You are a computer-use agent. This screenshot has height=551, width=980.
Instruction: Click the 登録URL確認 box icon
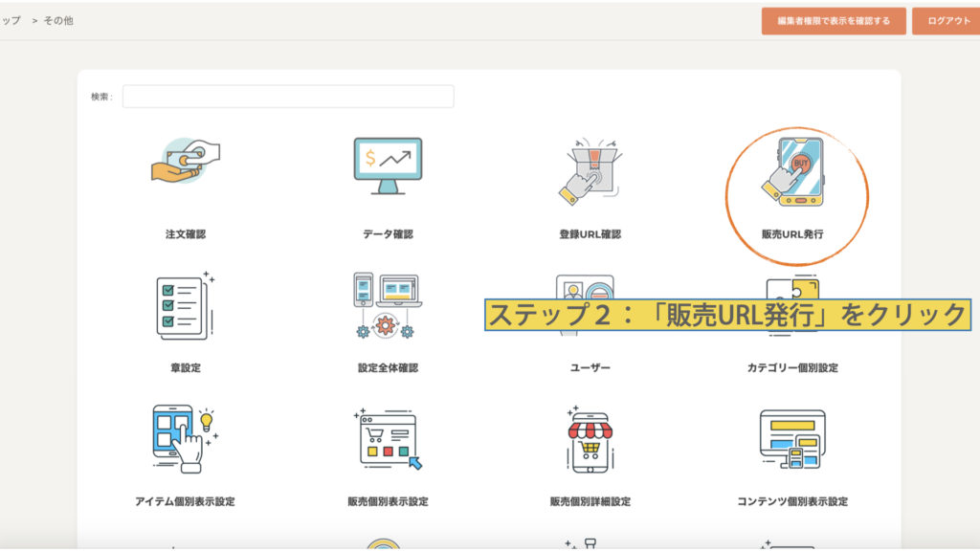point(590,170)
